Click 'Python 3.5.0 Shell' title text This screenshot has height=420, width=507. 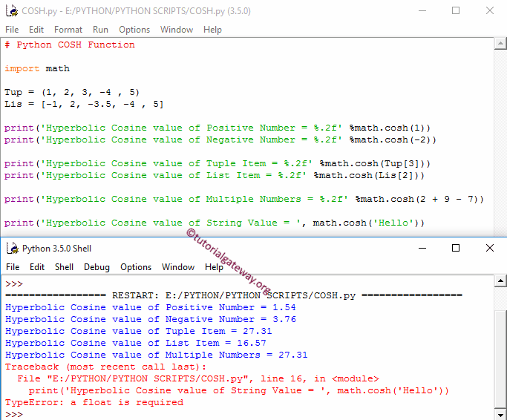(57, 249)
